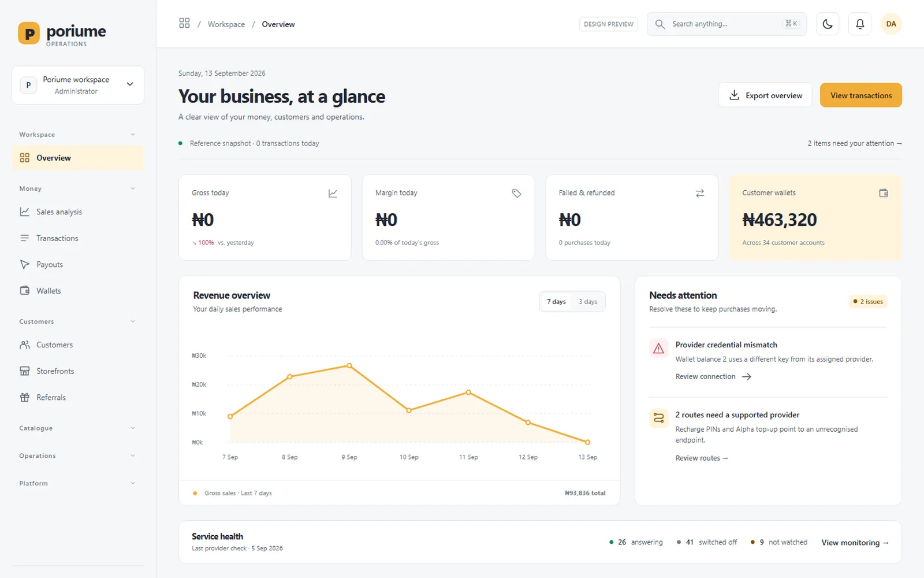Select the Overview sidebar item
The width and height of the screenshot is (924, 578).
point(78,158)
